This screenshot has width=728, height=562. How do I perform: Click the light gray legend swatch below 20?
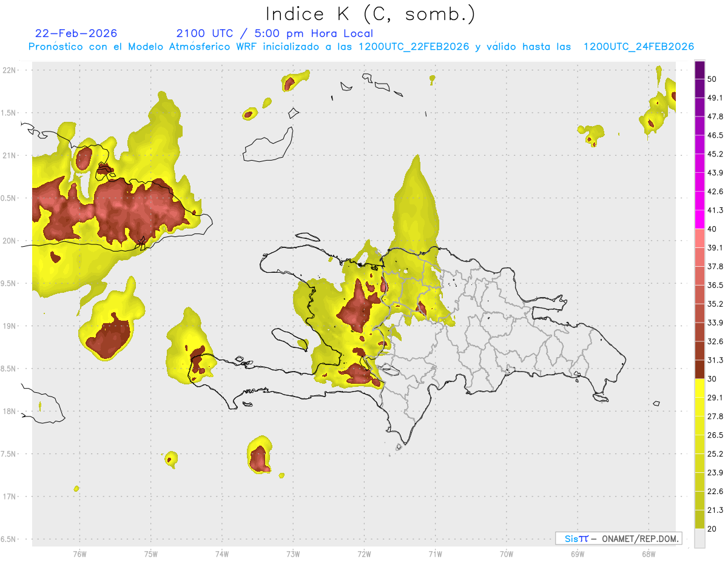coord(699,538)
